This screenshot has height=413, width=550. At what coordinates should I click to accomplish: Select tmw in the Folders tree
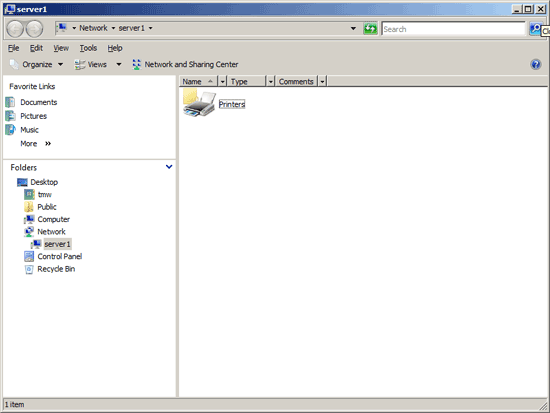(x=45, y=194)
